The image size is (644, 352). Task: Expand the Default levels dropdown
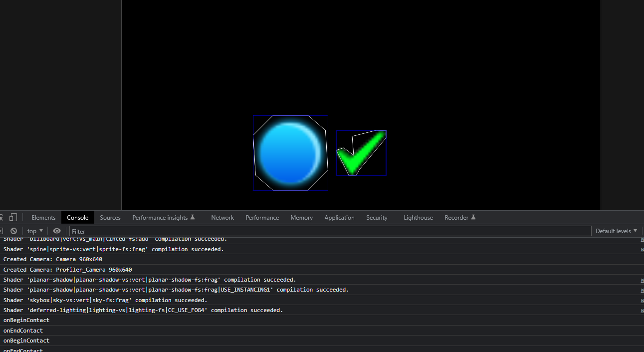[616, 231]
